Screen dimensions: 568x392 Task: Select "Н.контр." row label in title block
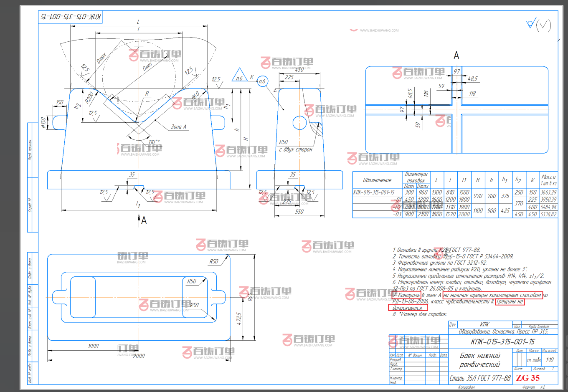tap(396, 378)
